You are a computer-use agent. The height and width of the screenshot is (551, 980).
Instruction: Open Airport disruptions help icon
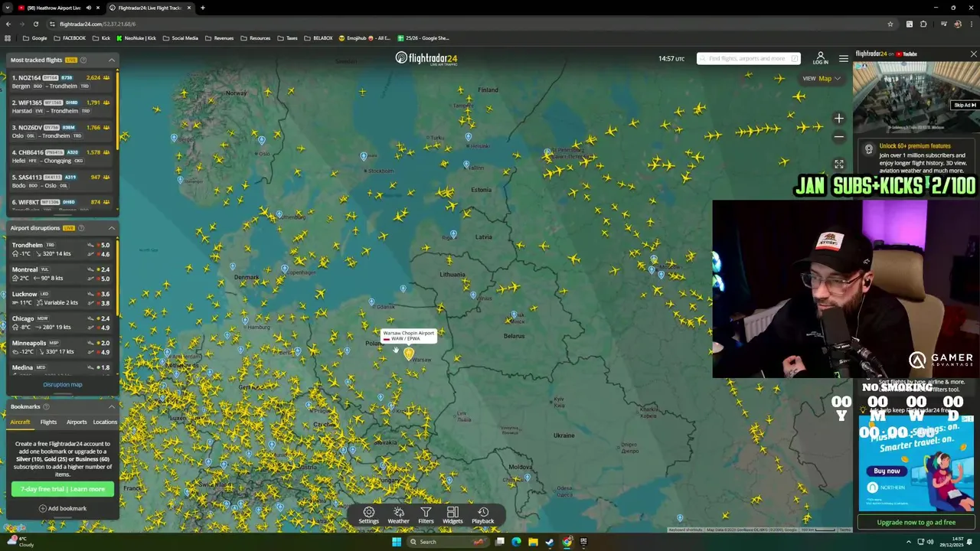pos(81,228)
